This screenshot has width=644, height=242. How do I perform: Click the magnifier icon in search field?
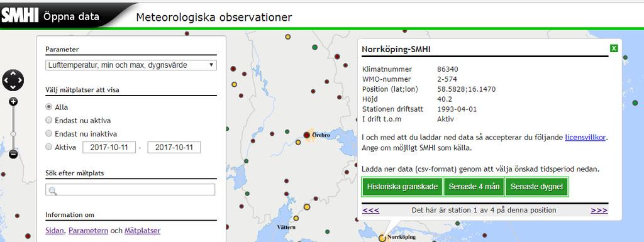tap(52, 190)
